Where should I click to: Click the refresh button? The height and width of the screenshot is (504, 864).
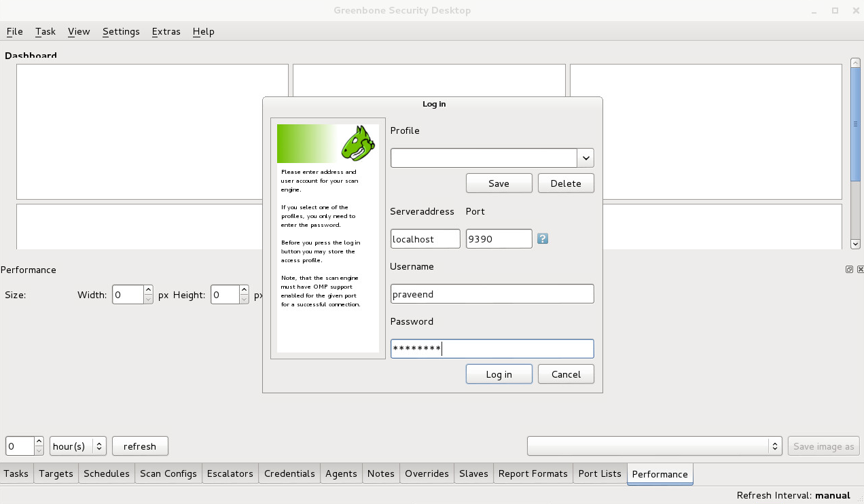[140, 446]
